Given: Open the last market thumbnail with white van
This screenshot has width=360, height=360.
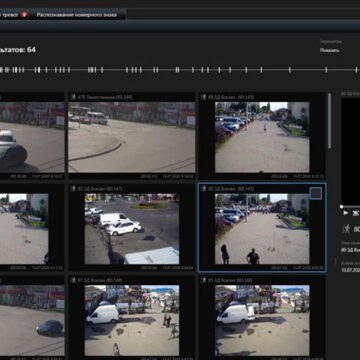Looking at the screenshot, I should [x=262, y=320].
